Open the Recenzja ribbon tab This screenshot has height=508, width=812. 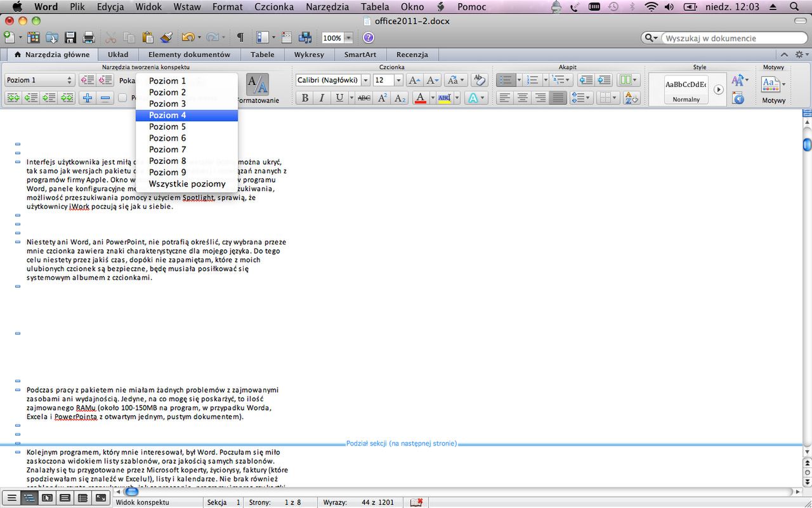[412, 55]
